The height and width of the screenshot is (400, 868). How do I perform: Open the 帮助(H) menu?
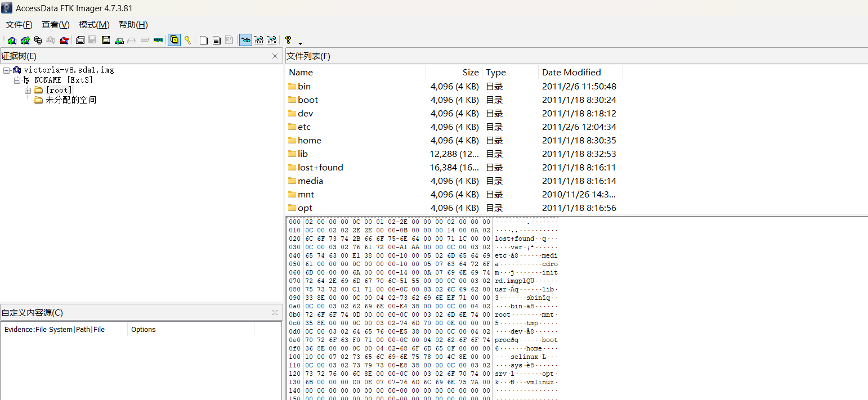(x=133, y=25)
